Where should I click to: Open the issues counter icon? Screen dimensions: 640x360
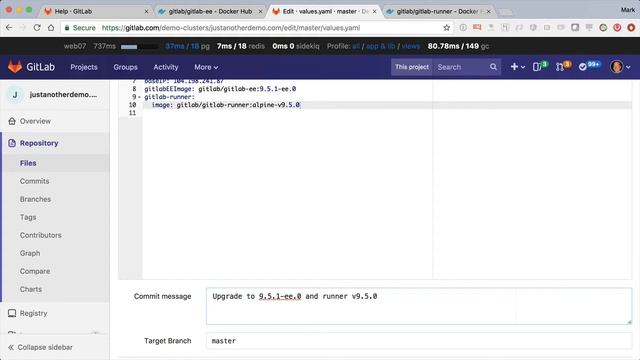pyautogui.click(x=540, y=67)
